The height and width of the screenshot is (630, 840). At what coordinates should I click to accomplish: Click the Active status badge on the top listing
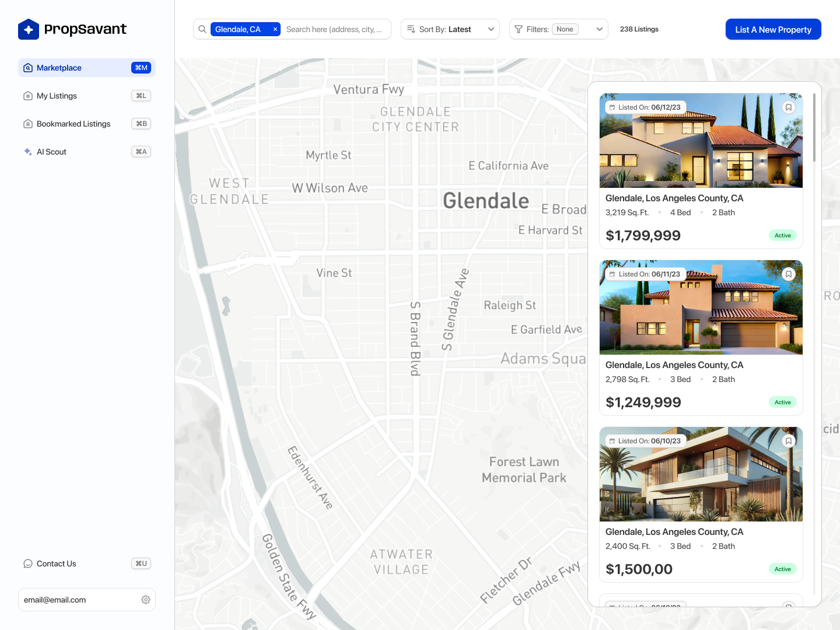tap(782, 235)
